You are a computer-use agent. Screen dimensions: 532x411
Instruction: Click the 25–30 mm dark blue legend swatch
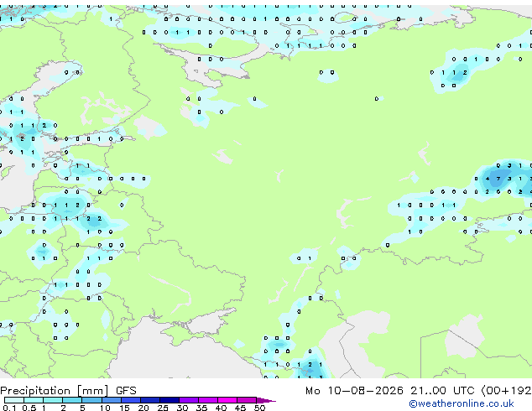tap(170, 400)
